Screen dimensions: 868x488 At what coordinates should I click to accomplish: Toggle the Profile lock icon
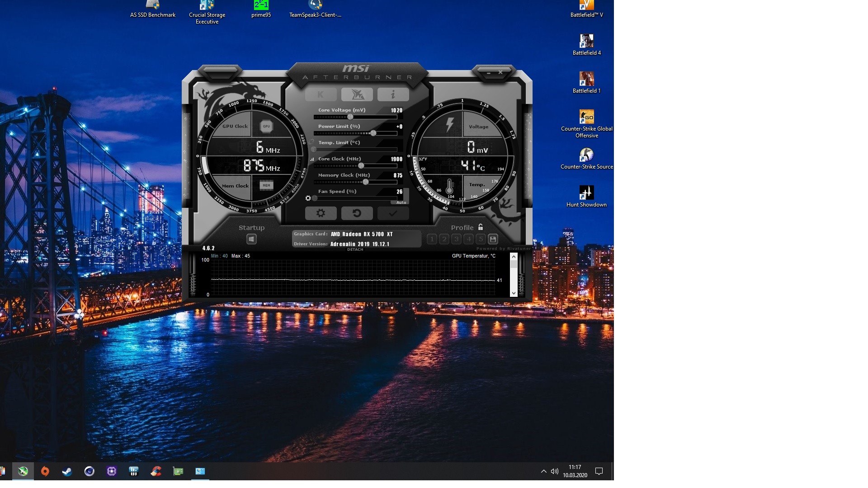point(481,227)
